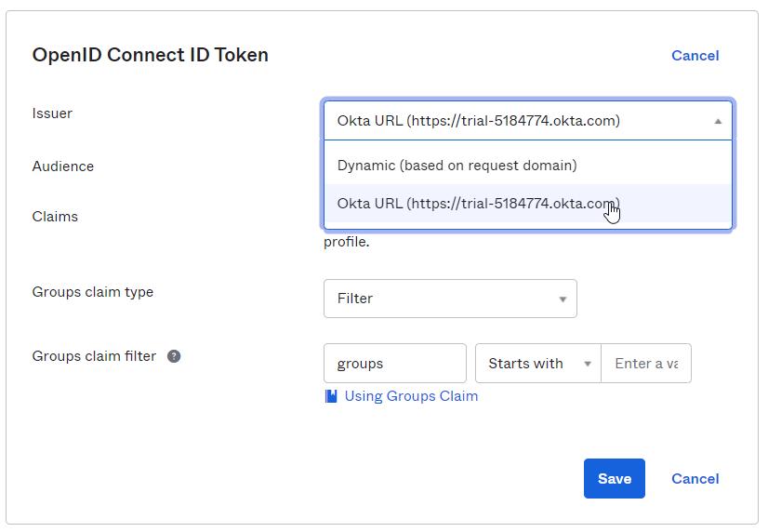Image resolution: width=768 pixels, height=532 pixels.
Task: Click the Starts with down-arrow icon
Action: click(x=588, y=364)
